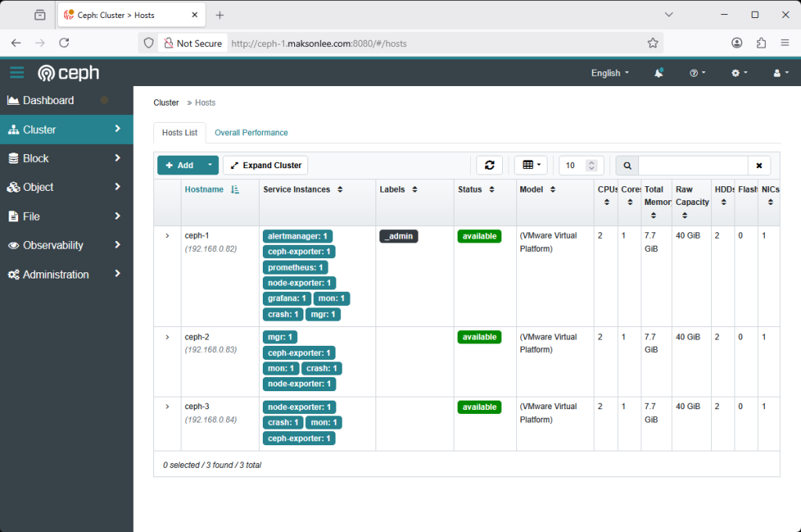Expand the Administration sidebar menu

pyautogui.click(x=66, y=275)
